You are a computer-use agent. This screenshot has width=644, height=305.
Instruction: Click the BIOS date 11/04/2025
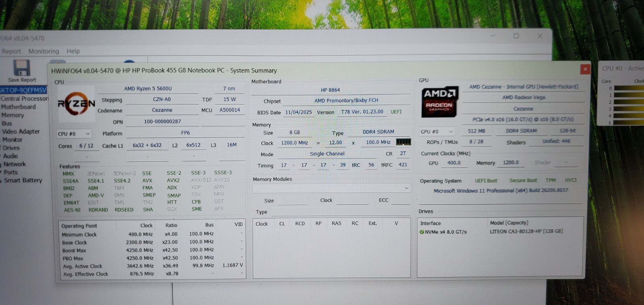(299, 112)
